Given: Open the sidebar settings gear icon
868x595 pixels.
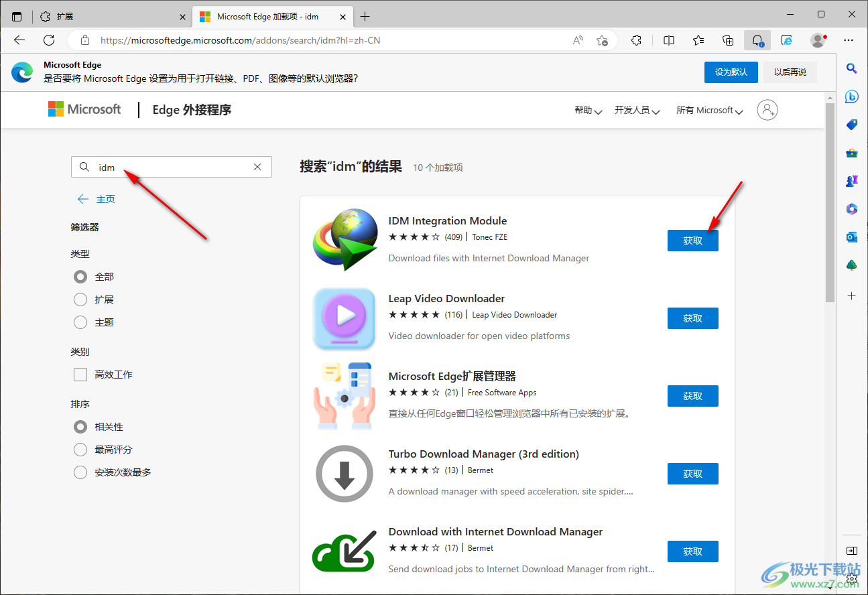Looking at the screenshot, I should pos(852,578).
